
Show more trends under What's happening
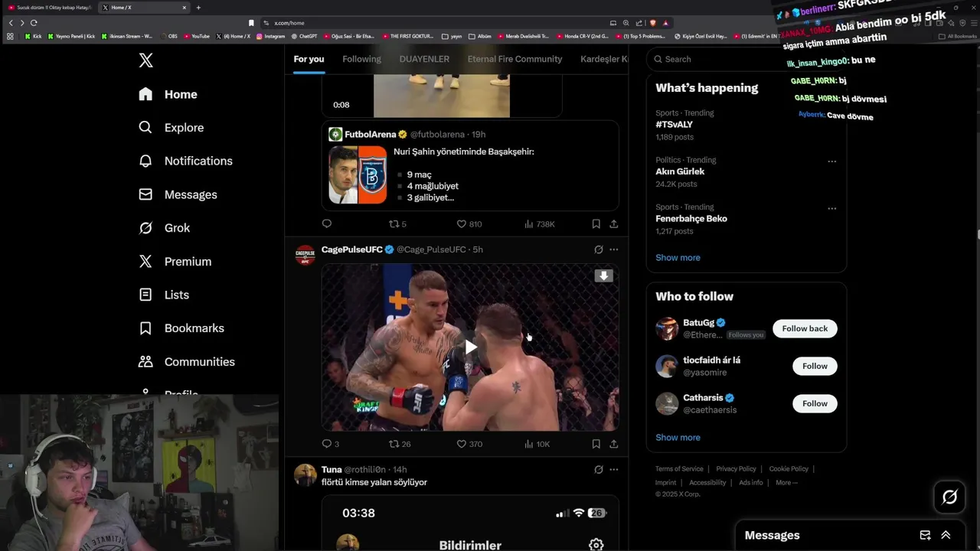tap(678, 258)
